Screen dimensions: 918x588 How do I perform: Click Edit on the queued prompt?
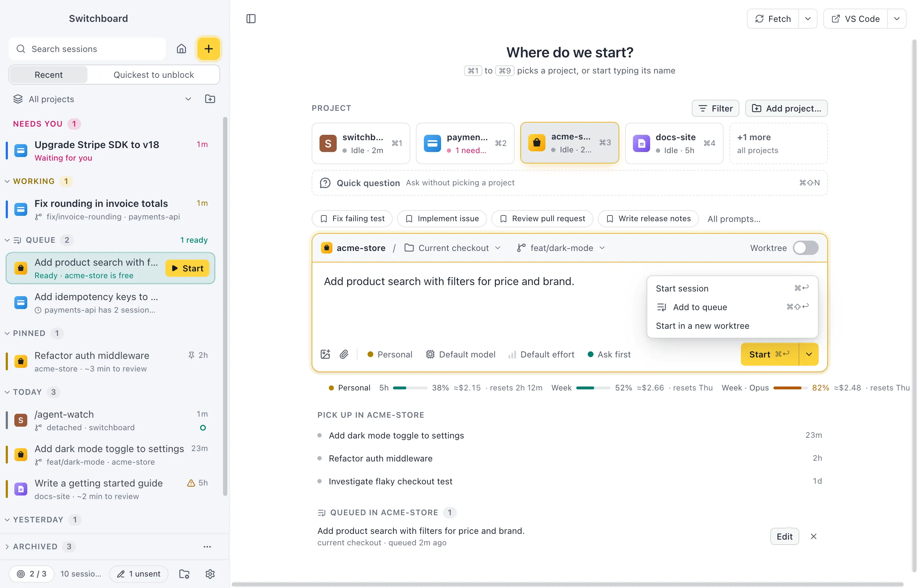click(x=784, y=536)
